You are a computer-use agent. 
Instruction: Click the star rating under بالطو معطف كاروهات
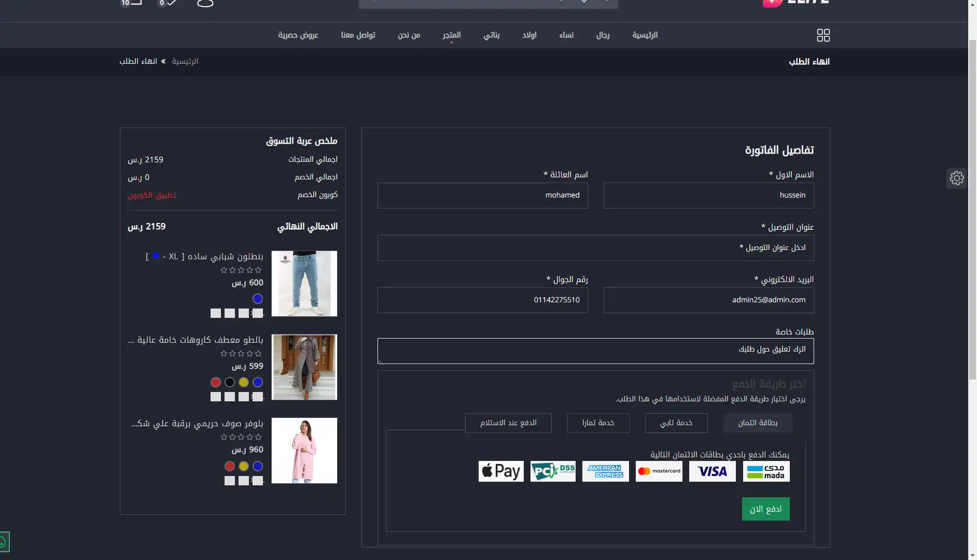(x=241, y=354)
